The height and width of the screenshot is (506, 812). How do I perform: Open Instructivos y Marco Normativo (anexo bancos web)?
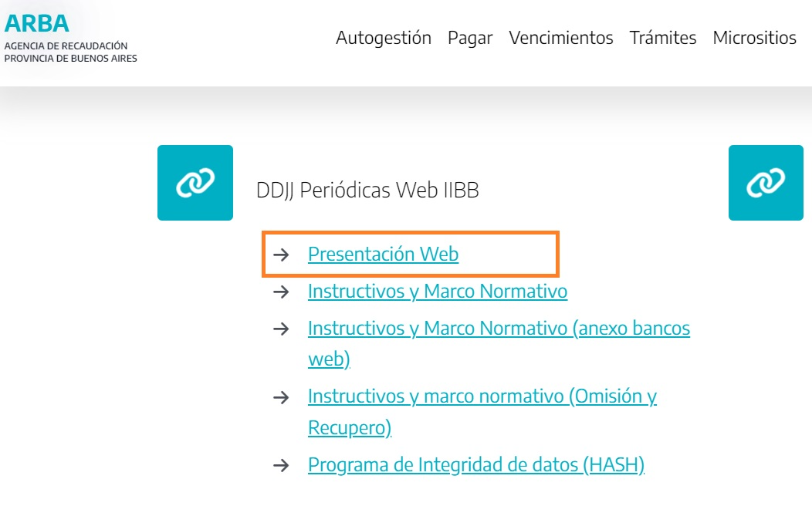point(499,343)
